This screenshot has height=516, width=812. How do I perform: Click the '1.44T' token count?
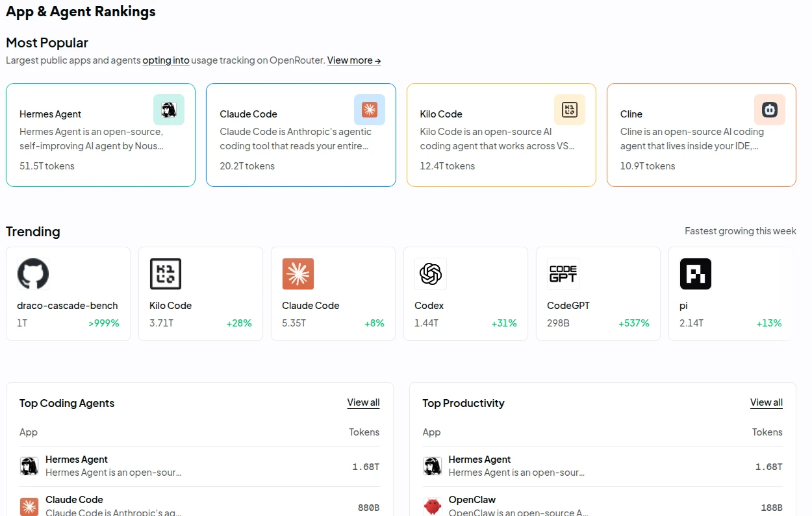tap(426, 323)
